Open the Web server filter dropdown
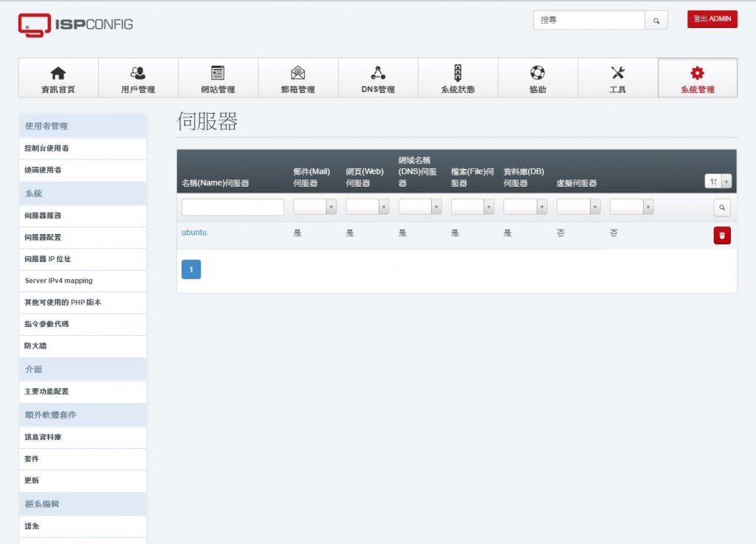 pyautogui.click(x=368, y=207)
